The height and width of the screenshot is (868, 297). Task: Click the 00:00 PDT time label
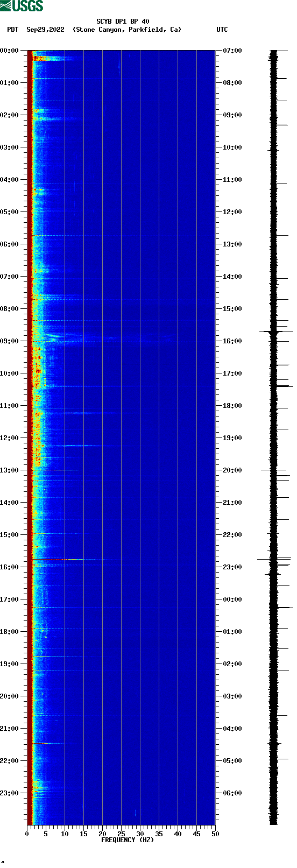point(10,51)
